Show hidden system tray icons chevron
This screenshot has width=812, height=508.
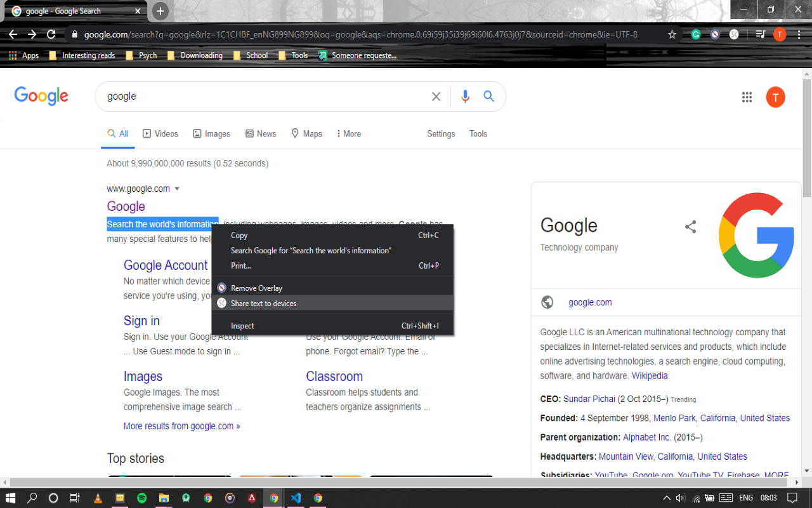pyautogui.click(x=666, y=498)
